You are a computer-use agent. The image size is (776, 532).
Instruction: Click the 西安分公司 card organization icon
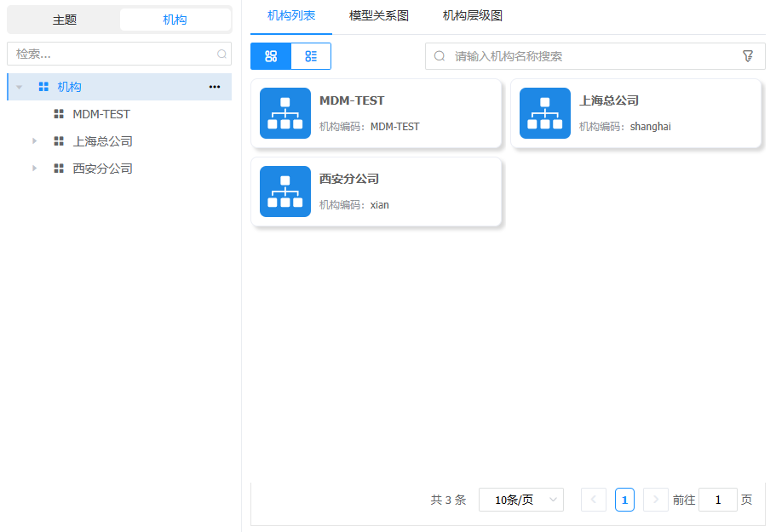pyautogui.click(x=285, y=192)
